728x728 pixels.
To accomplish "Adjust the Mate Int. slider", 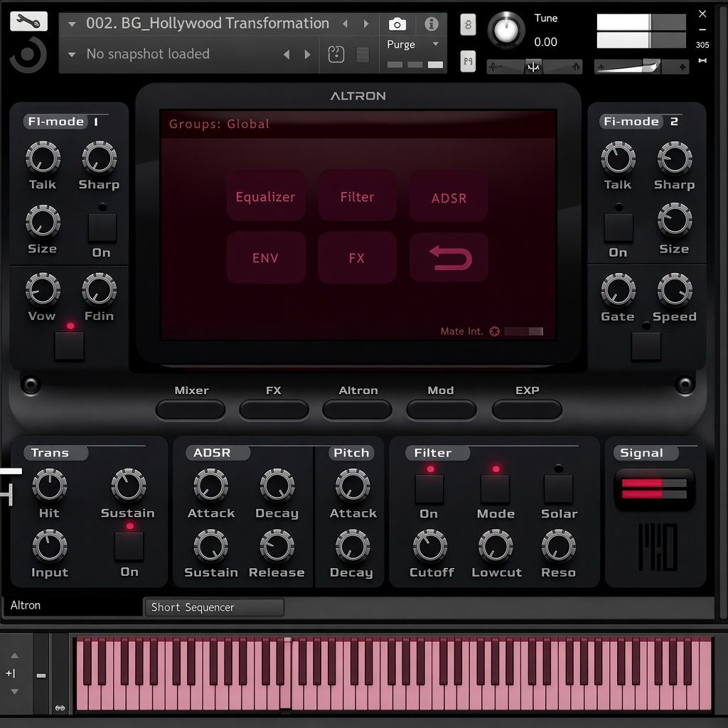I will [x=523, y=331].
